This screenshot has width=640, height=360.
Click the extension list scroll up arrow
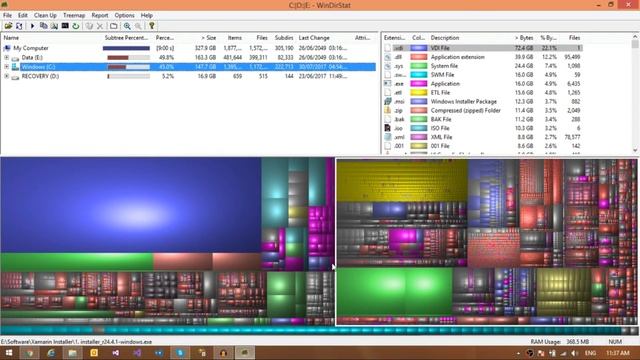pyautogui.click(x=635, y=37)
